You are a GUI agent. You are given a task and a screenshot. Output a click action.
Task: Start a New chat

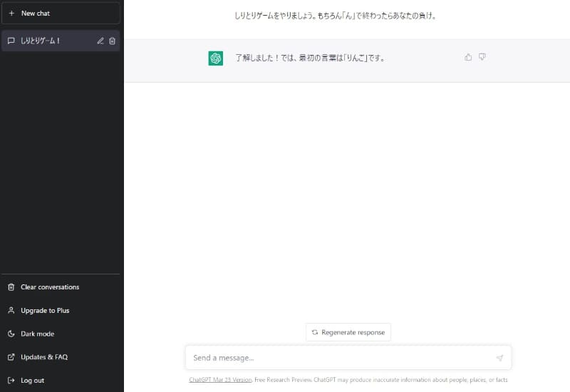[61, 14]
